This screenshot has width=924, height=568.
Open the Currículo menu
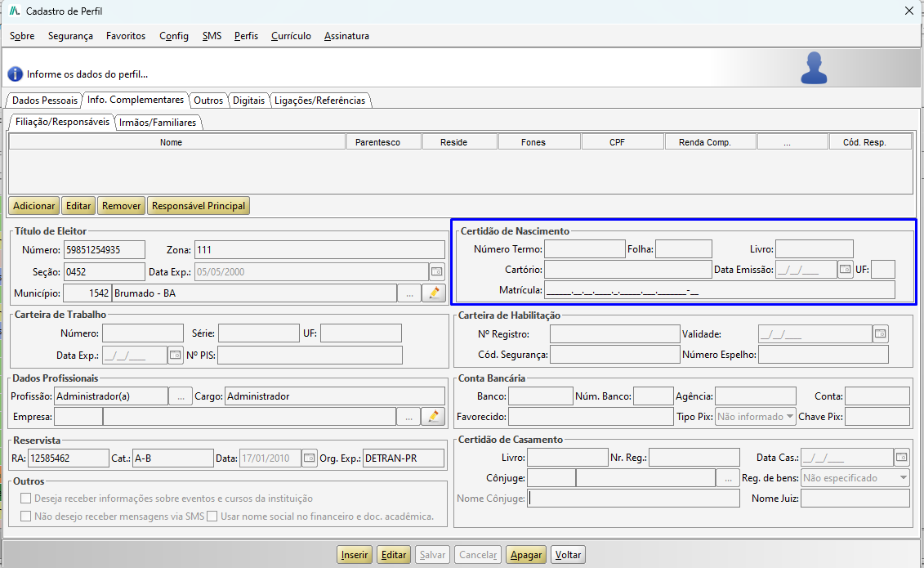tap(291, 36)
